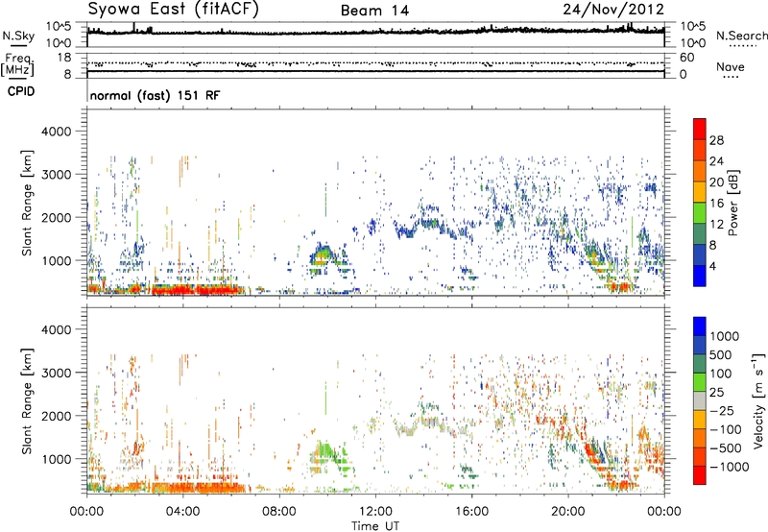Click the Nave dotted line sample in legend
Screen dimensions: 768x532
pos(731,78)
